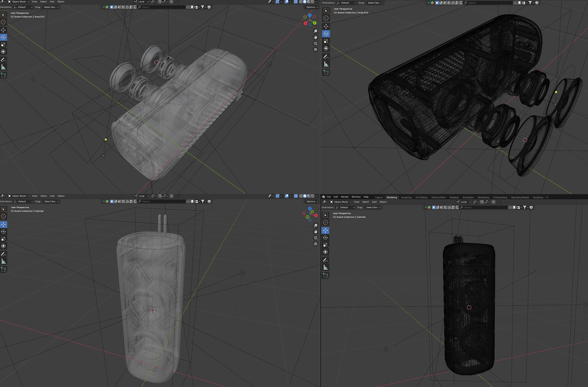This screenshot has height=387, width=588.
Task: Select the Measure tool in bottom-left viewport toolbar
Action: point(4,261)
